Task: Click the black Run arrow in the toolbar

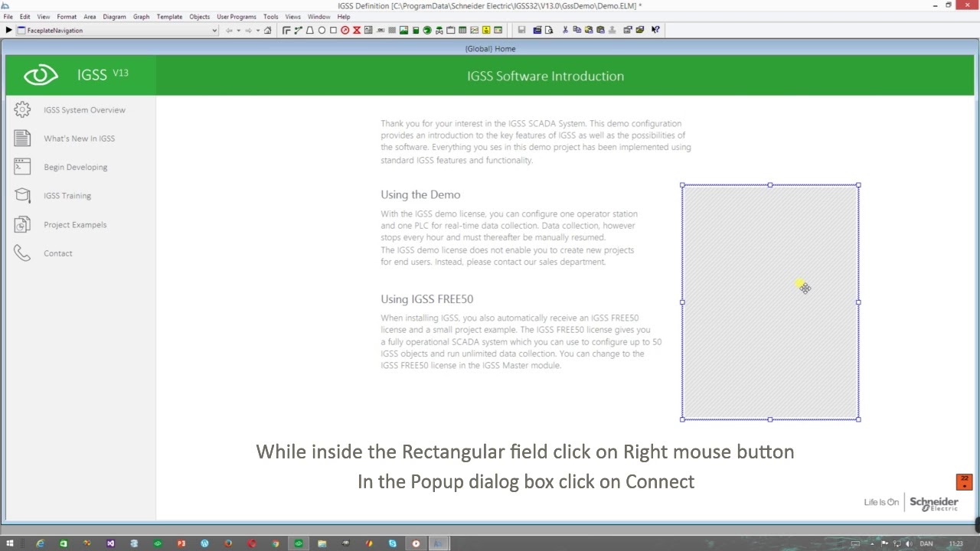Action: click(8, 31)
